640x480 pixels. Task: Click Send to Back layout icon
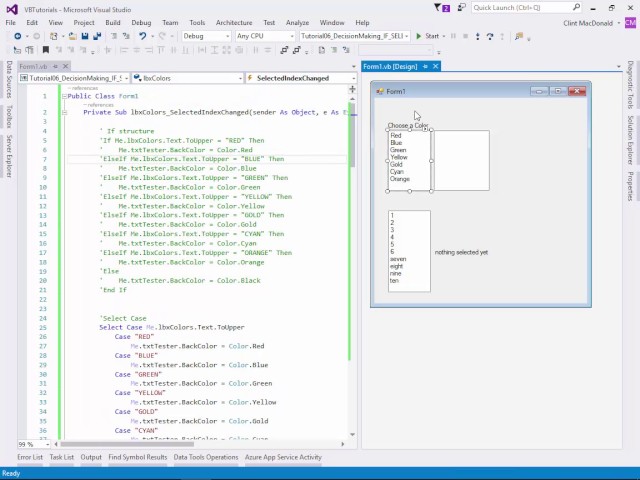297,50
